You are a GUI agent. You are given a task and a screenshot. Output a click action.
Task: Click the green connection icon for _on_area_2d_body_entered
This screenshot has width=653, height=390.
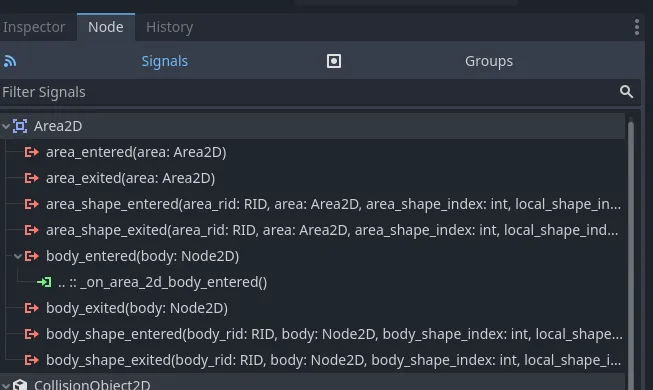click(44, 282)
